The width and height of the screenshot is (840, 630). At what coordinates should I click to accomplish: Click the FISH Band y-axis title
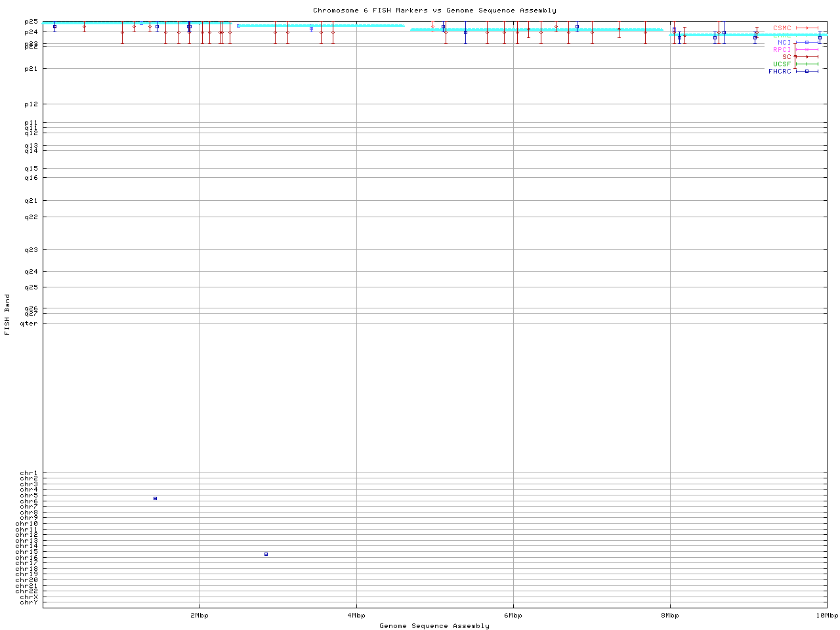click(7, 314)
